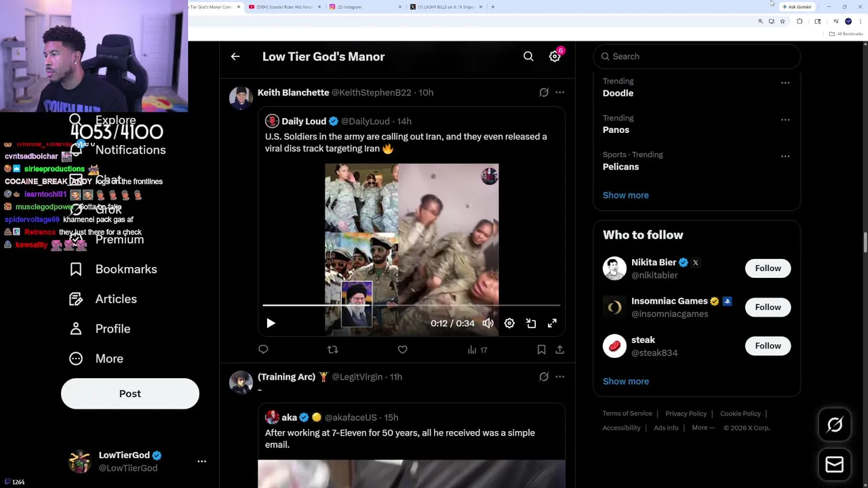Open the community search magnifier icon
Image resolution: width=868 pixels, height=488 pixels.
click(528, 56)
